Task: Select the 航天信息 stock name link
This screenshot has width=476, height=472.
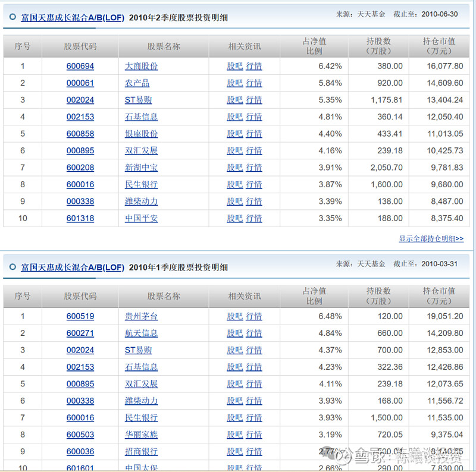Action: [141, 333]
